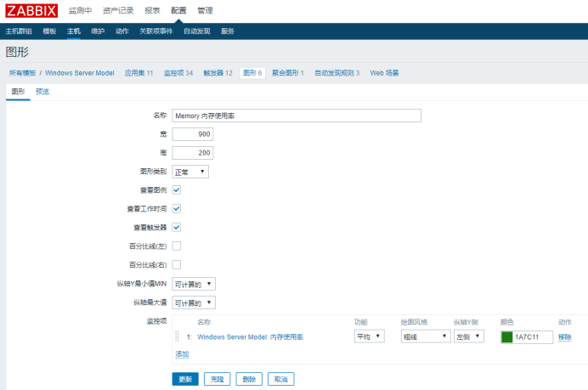This screenshot has width=588, height=390.
Task: Toggle the 查看触发器 checkbox
Action: point(176,228)
